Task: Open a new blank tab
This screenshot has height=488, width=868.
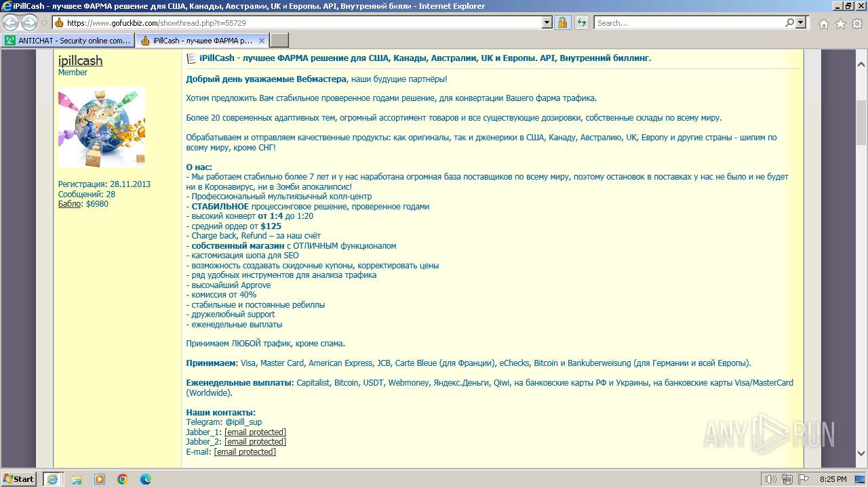Action: point(279,41)
